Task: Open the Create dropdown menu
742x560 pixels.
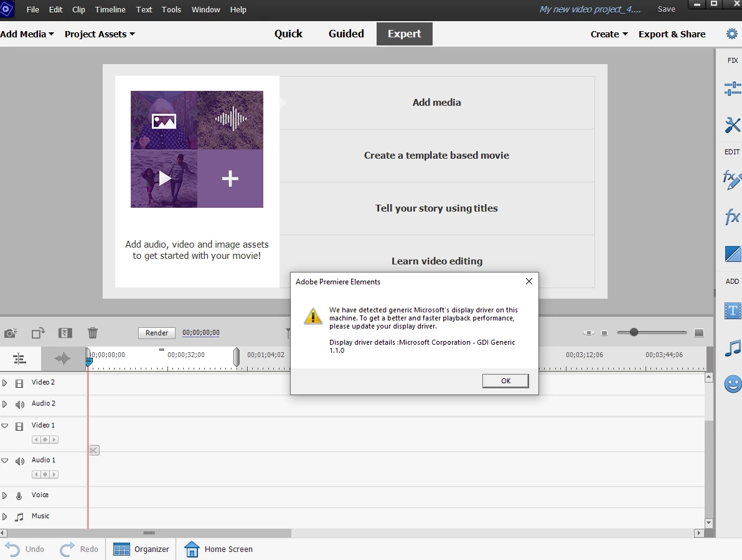Action: [x=609, y=34]
